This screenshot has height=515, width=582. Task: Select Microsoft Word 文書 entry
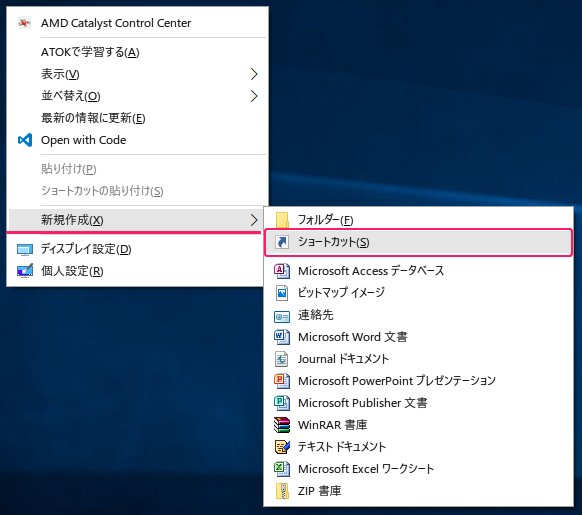(x=418, y=337)
